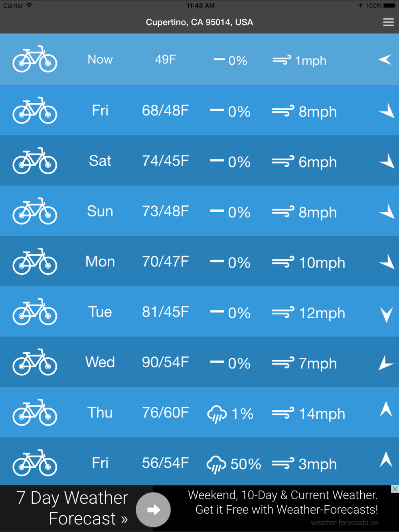Tap the bicycle icon in the Now row
Screen dimensions: 399x532
point(35,59)
